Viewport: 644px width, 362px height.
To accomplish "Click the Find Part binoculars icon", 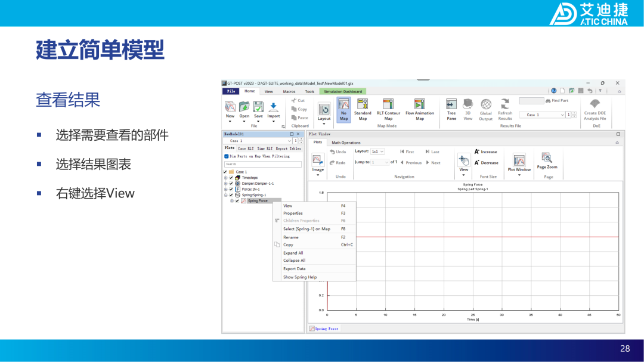I will pyautogui.click(x=548, y=101).
